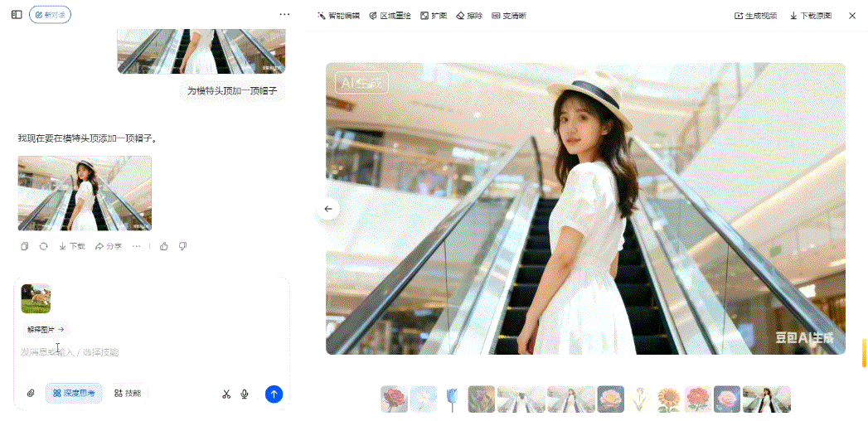
Task: Select the last thumbnail with hat model
Action: (x=767, y=399)
